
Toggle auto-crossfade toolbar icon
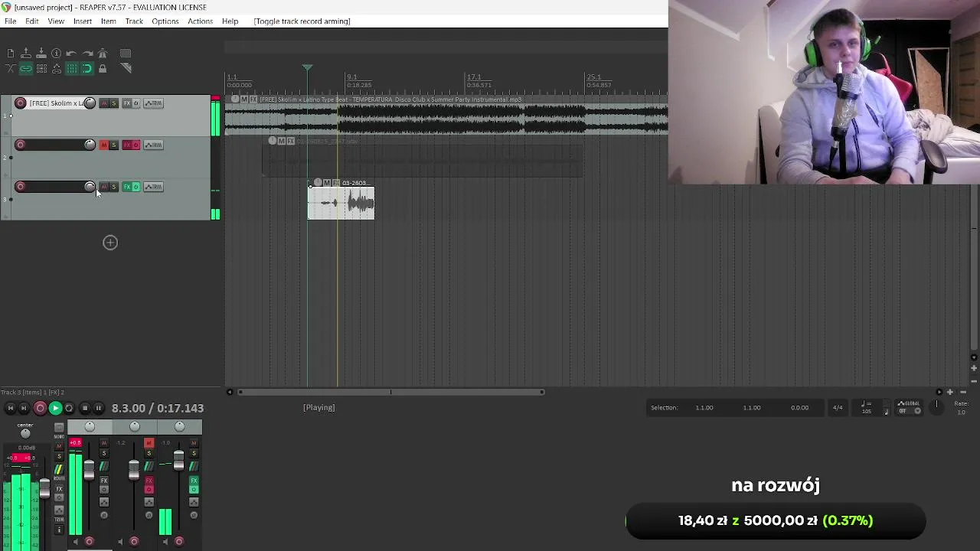pos(11,68)
